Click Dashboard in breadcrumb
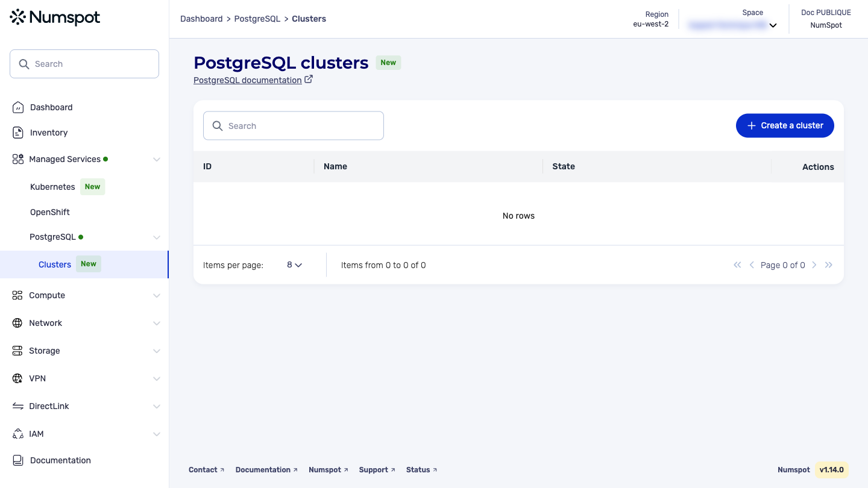Viewport: 868px width, 488px height. tap(201, 19)
